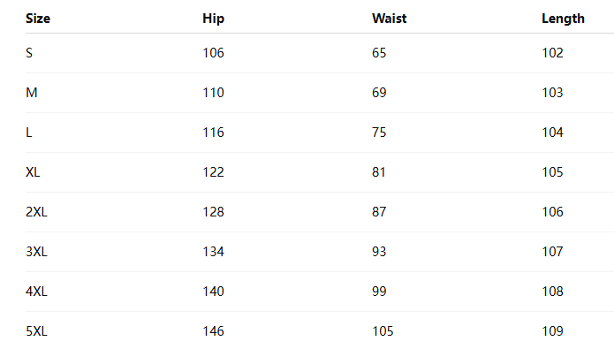Select the 2XL size row label
This screenshot has height=364, width=614.
click(36, 212)
